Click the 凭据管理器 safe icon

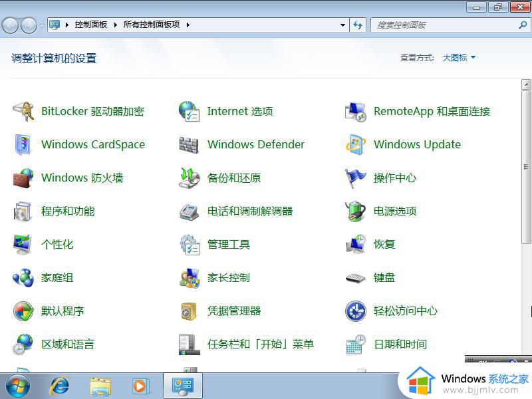pos(190,311)
